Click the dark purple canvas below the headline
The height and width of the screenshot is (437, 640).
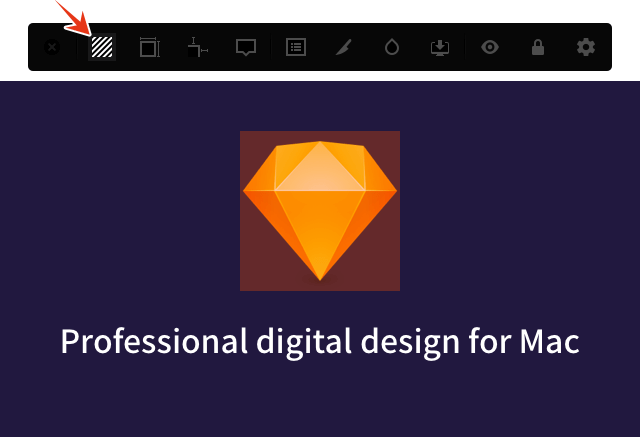320,400
